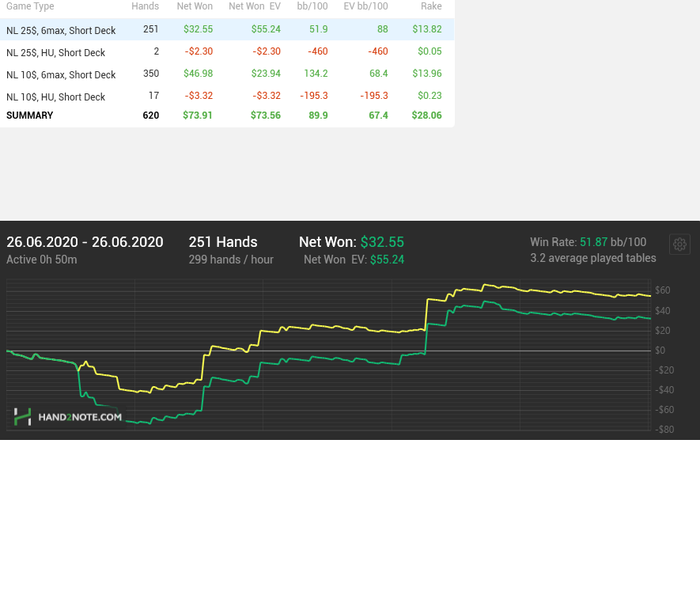Screen dimensions: 700x599
Task: Sort table by the Hands column header
Action: pos(145,6)
